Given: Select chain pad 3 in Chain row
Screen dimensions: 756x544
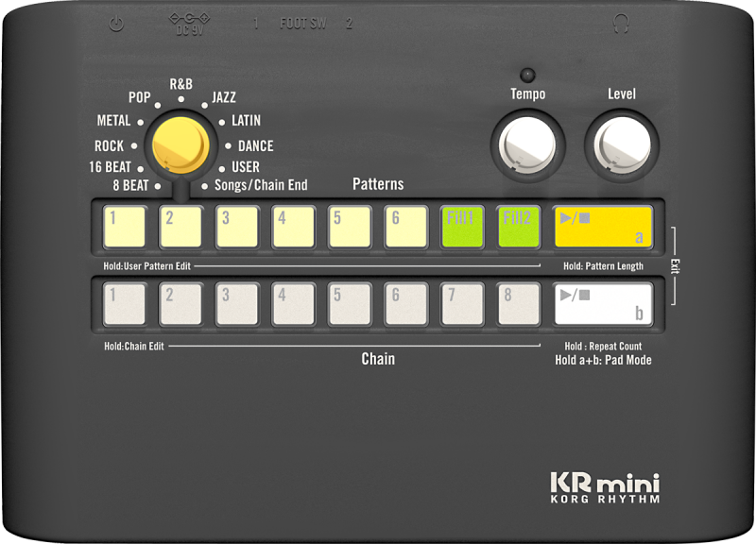Looking at the screenshot, I should pos(237,304).
